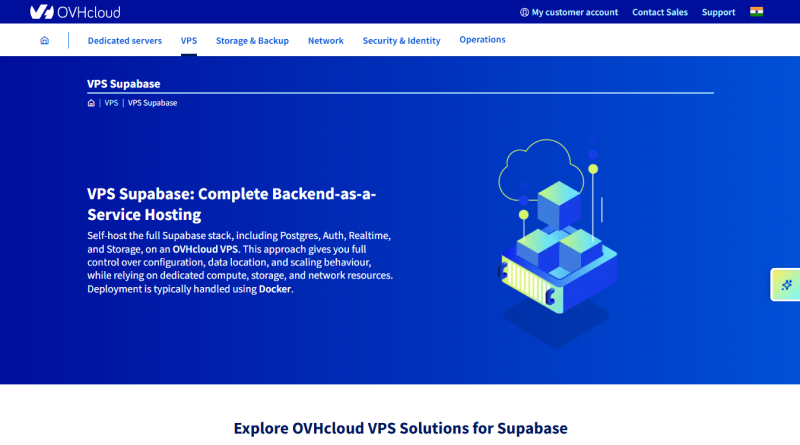Click the VPS Supabase breadcrumb text

click(153, 103)
